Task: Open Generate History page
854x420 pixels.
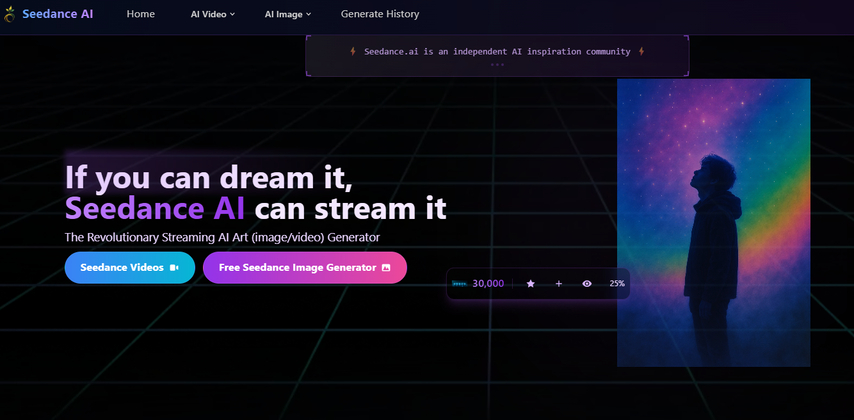Action: pyautogui.click(x=380, y=14)
